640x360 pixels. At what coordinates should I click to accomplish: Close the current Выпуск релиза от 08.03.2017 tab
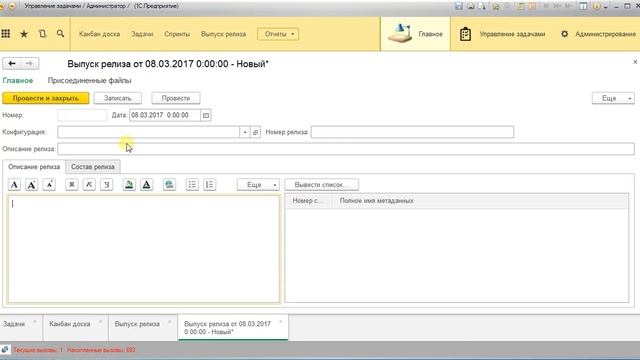point(281,322)
